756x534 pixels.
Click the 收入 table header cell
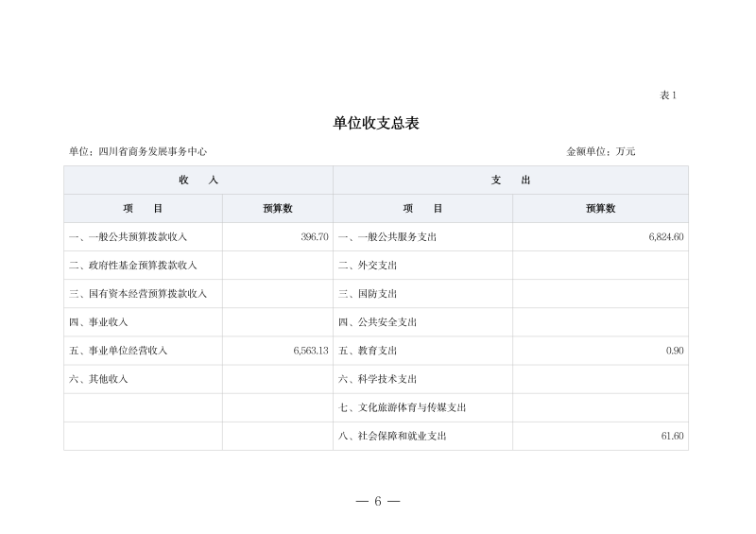tap(198, 181)
